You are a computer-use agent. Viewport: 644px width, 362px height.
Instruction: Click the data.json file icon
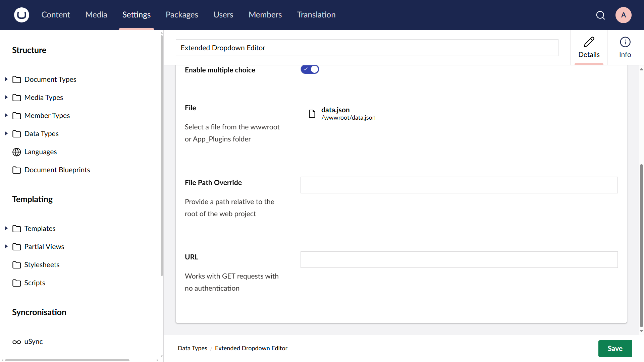312,114
